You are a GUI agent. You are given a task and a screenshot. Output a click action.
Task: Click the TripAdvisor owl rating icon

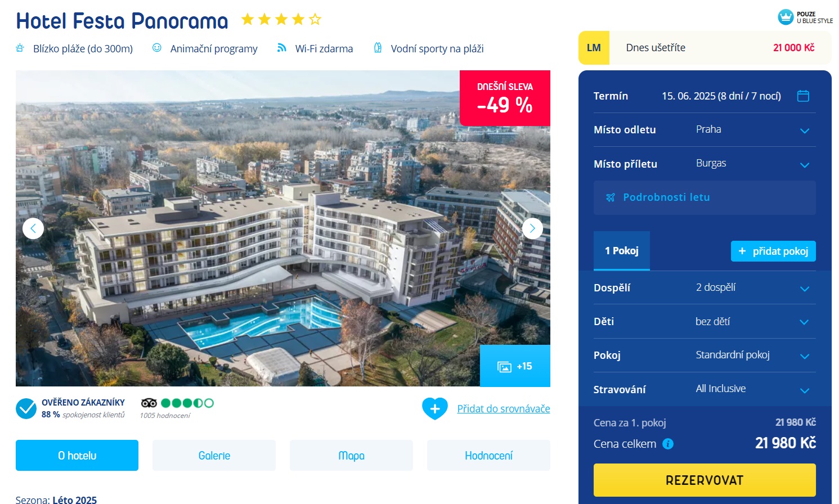click(149, 403)
